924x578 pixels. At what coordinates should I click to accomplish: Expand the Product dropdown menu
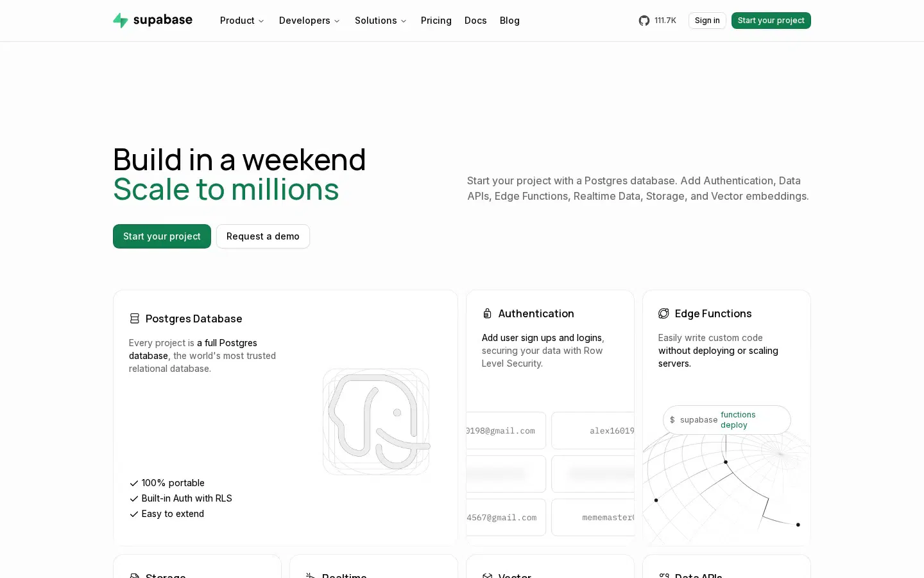click(x=242, y=21)
